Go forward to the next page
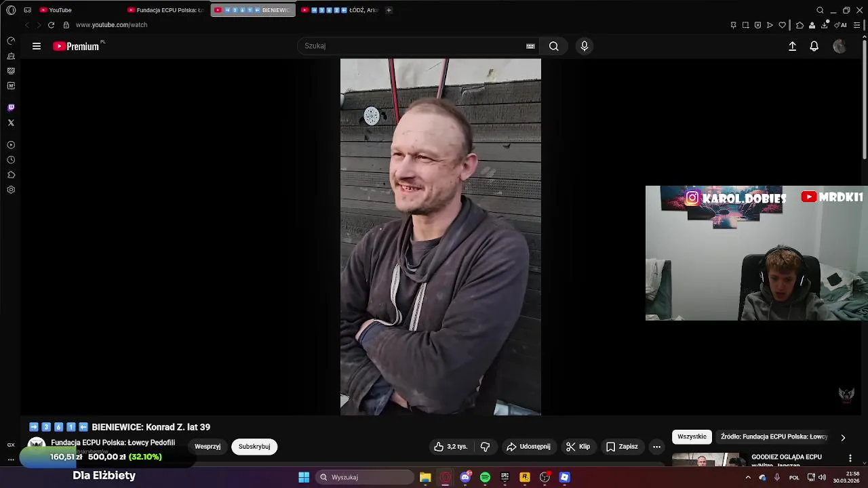The height and width of the screenshot is (488, 868). [39, 25]
